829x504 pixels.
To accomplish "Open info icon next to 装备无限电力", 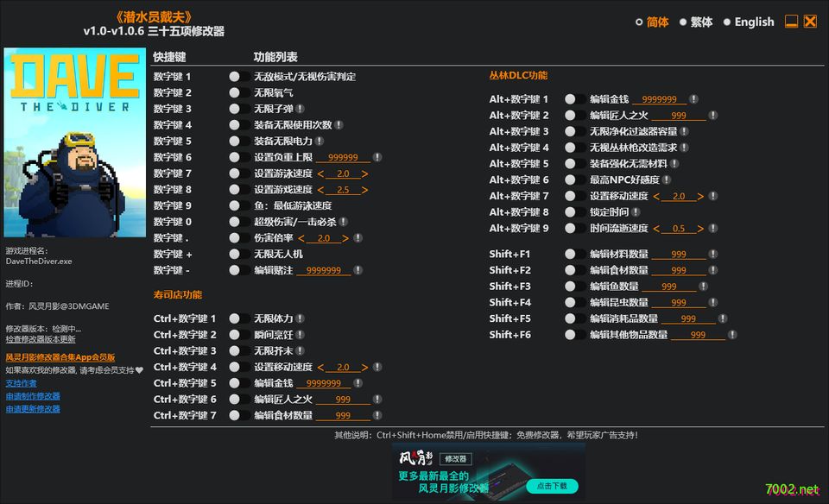I will (x=320, y=141).
